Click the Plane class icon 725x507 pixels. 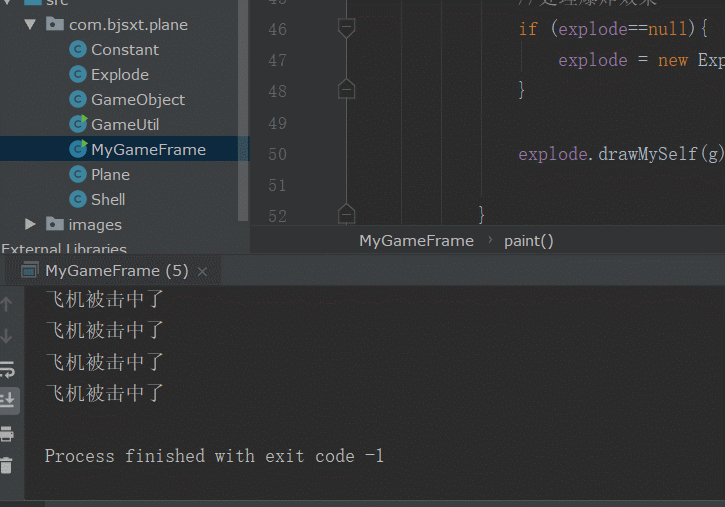[78, 174]
